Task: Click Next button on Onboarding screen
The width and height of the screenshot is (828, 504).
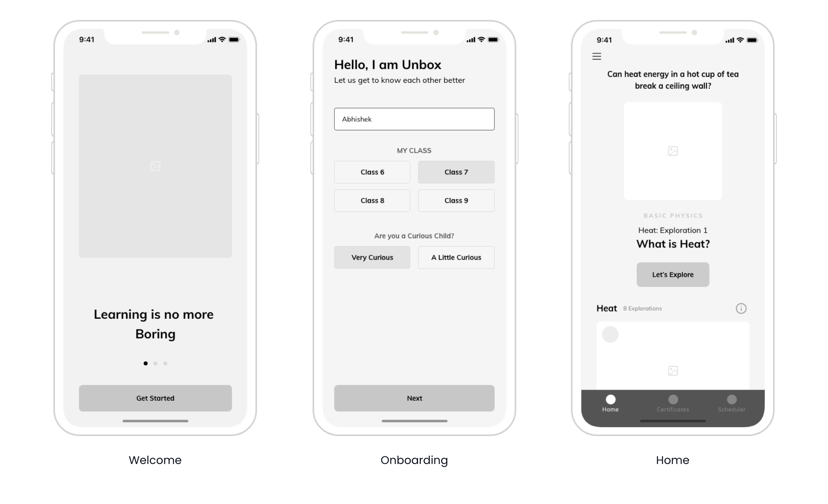Action: (x=414, y=398)
